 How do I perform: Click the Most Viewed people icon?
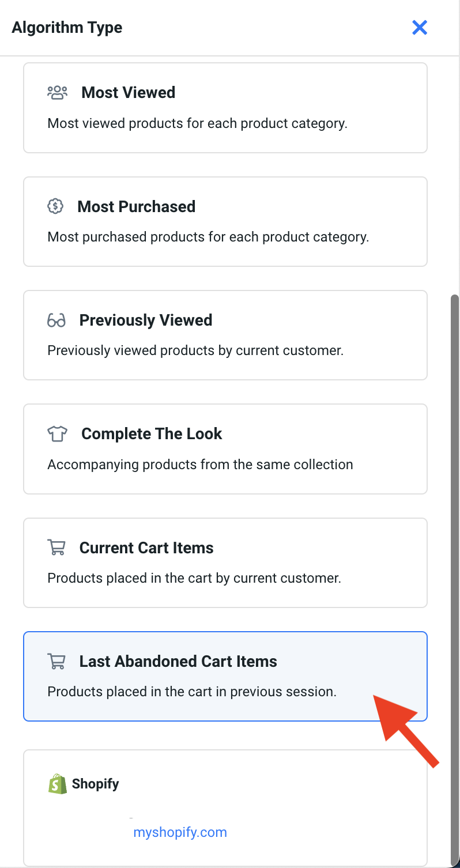(x=57, y=92)
